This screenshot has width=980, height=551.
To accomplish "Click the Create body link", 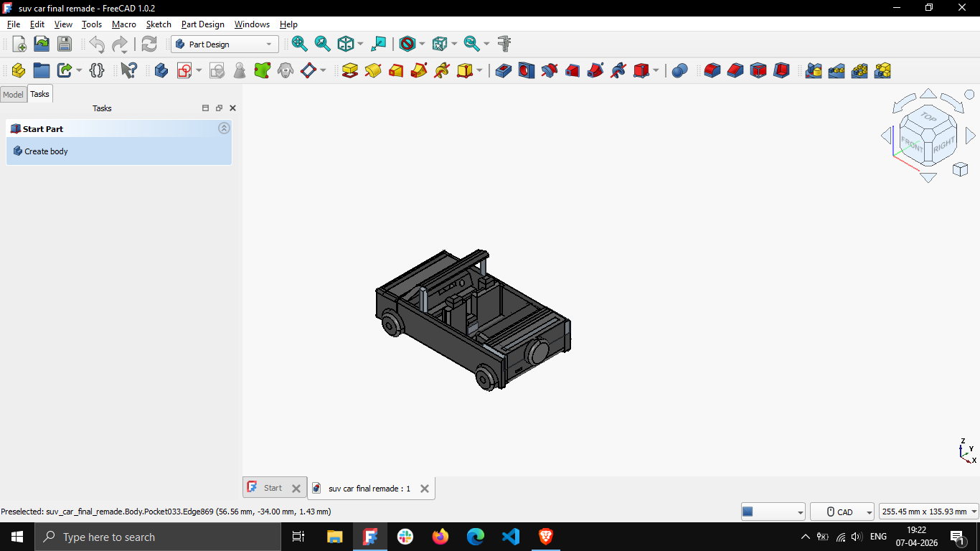I will pyautogui.click(x=46, y=151).
